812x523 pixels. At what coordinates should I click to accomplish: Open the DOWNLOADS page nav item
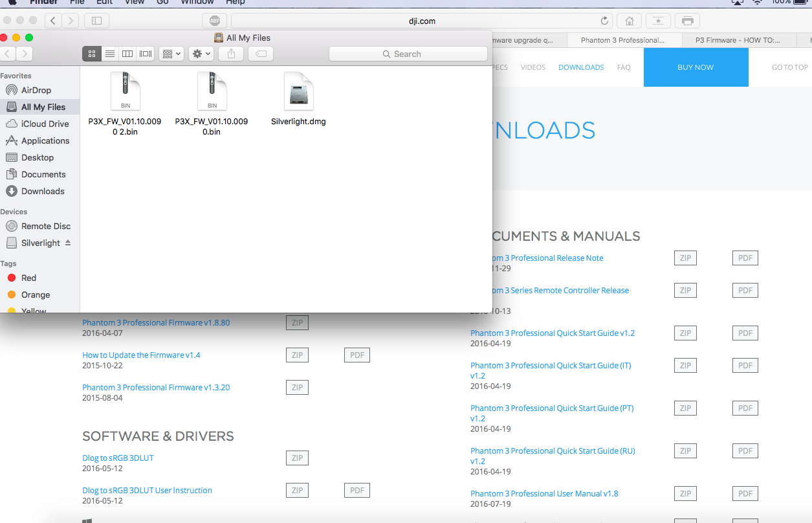click(581, 67)
